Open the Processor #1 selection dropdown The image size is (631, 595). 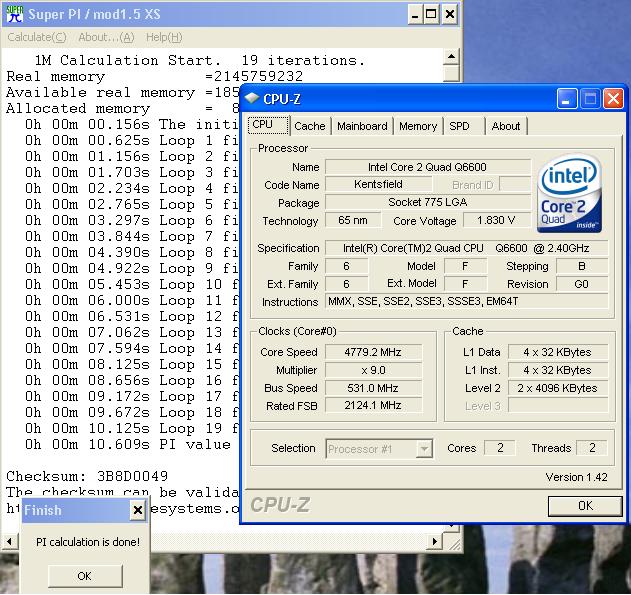[424, 449]
